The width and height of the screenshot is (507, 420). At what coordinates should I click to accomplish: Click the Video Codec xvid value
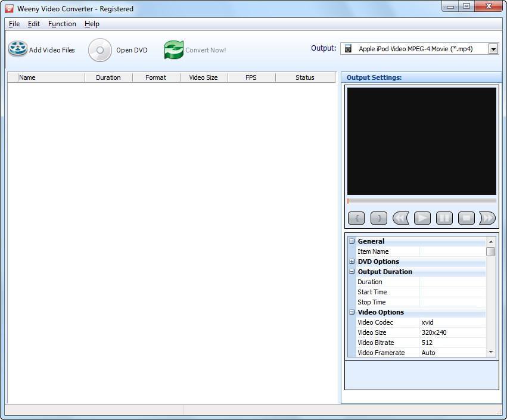point(428,322)
